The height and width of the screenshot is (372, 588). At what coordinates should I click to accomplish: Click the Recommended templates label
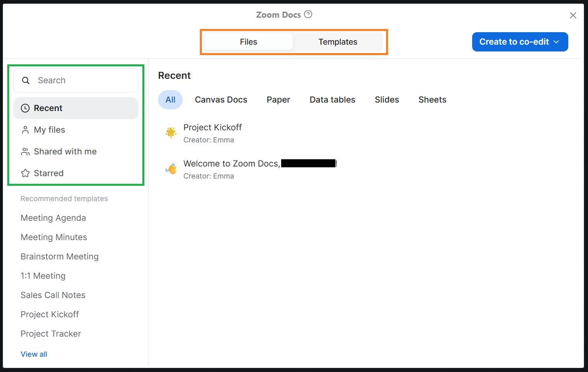pos(64,199)
